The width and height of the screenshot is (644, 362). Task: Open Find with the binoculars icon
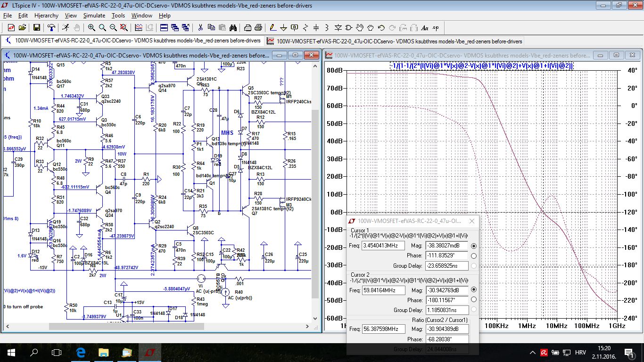pyautogui.click(x=233, y=27)
